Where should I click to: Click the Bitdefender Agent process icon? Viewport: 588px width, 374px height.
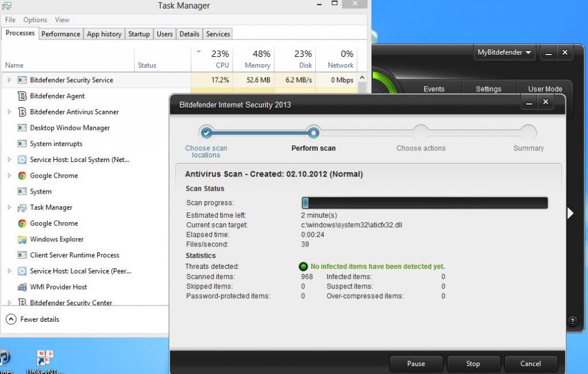coord(22,96)
